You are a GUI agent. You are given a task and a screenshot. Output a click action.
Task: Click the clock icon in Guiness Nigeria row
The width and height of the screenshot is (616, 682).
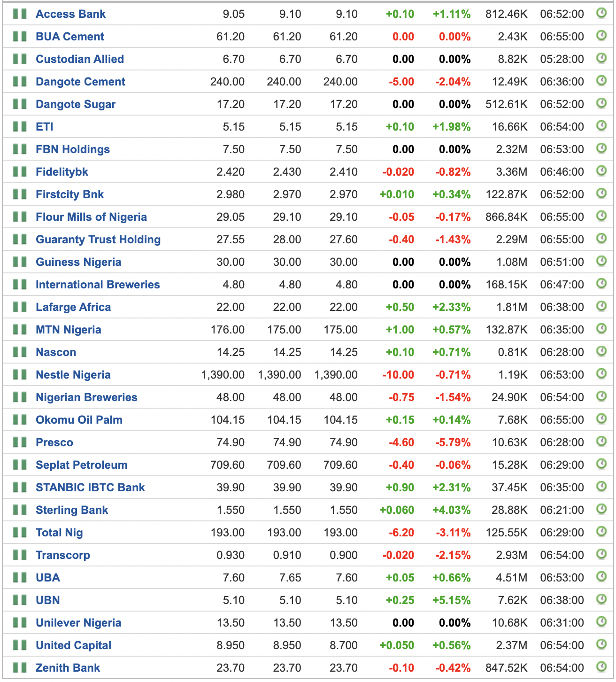click(x=601, y=261)
